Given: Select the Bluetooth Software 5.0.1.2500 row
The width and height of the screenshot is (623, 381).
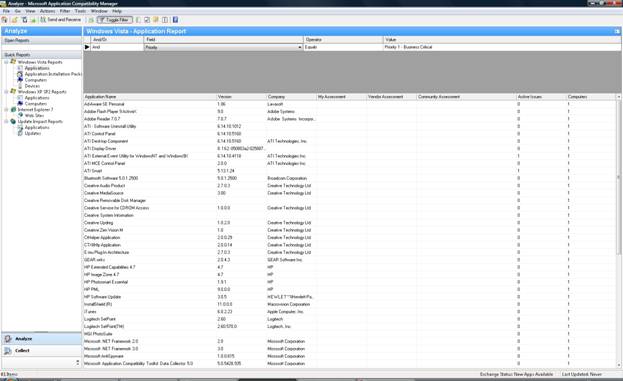Looking at the screenshot, I should [350, 178].
